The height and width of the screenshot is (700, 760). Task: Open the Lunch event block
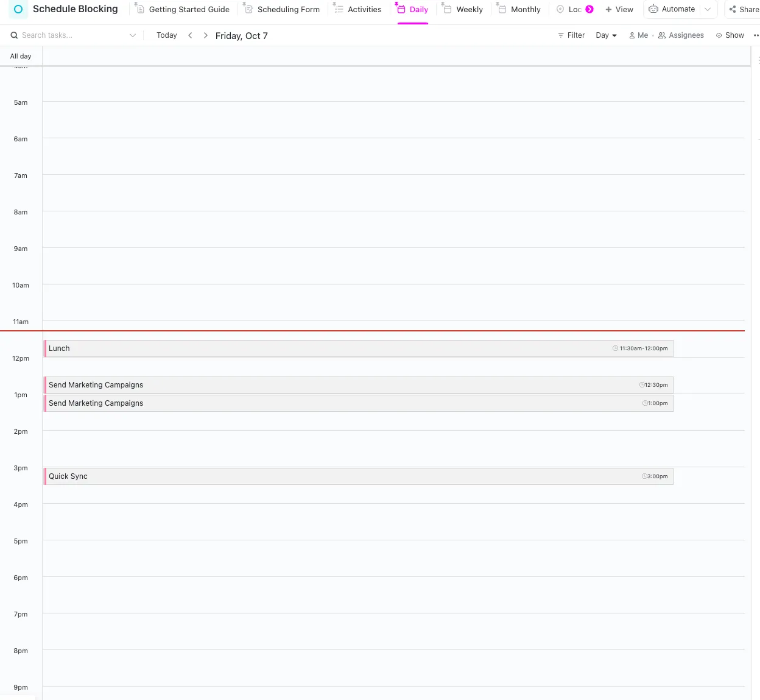[359, 348]
